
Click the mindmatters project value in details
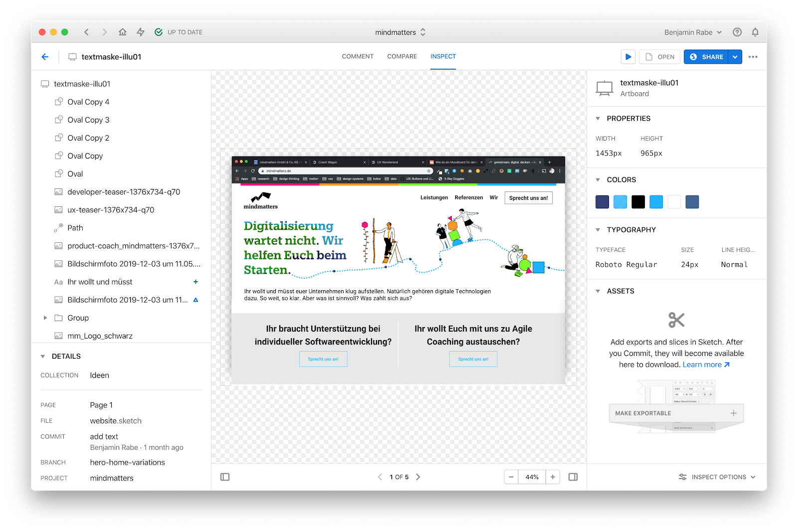tap(112, 478)
